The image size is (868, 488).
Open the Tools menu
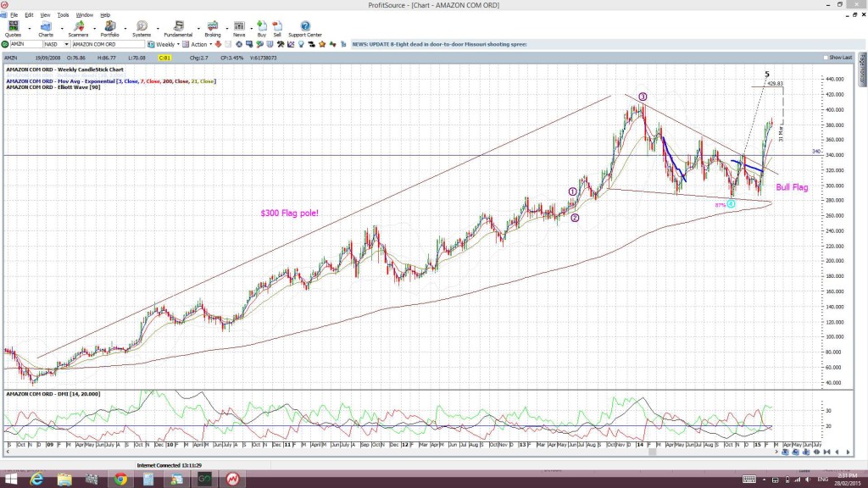click(63, 15)
